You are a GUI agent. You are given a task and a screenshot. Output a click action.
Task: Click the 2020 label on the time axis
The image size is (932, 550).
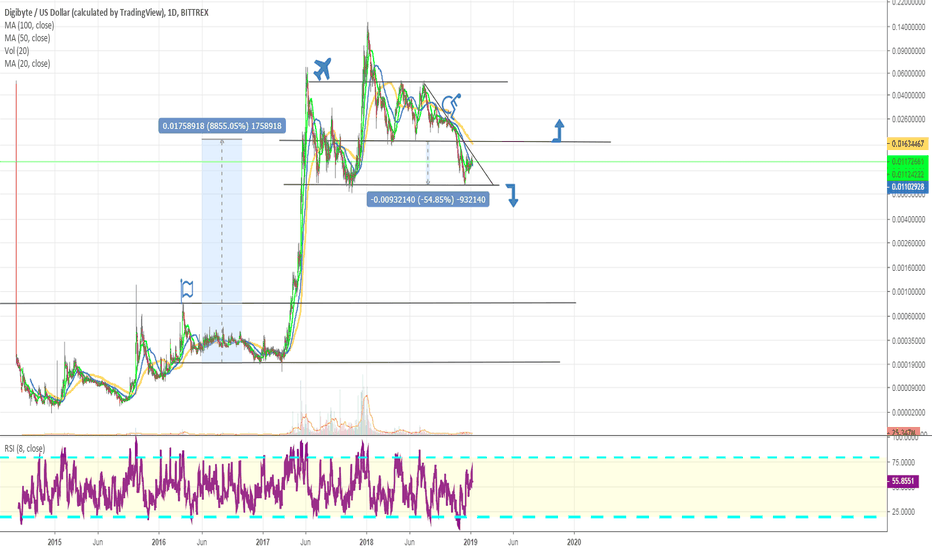(x=574, y=542)
